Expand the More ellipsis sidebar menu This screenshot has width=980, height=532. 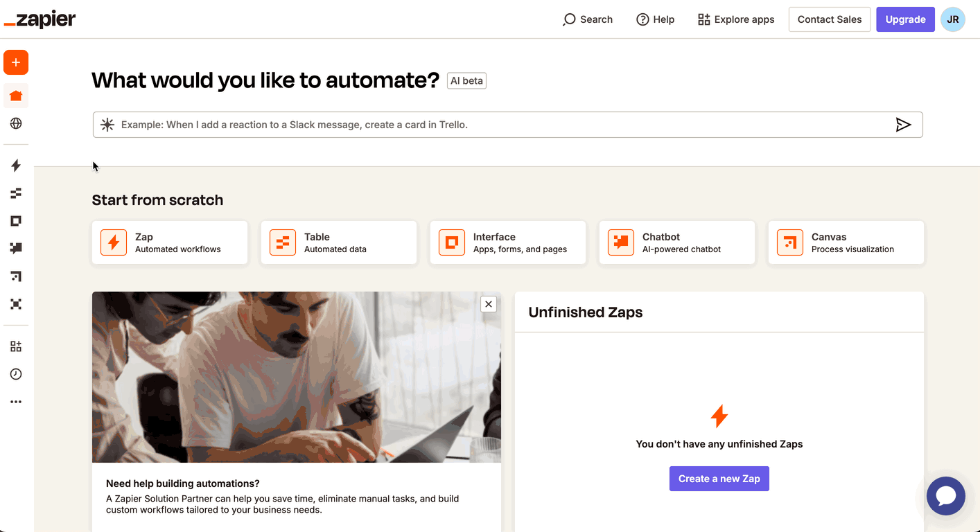(x=16, y=402)
